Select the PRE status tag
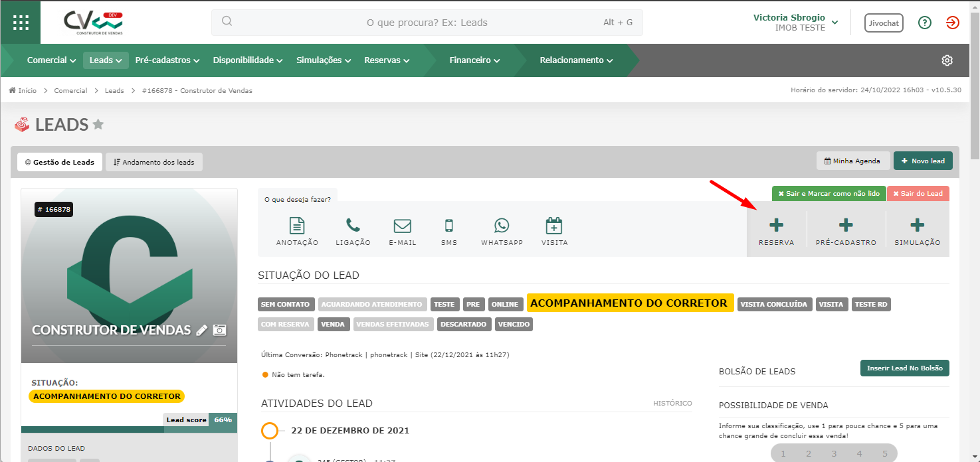This screenshot has height=462, width=980. pyautogui.click(x=474, y=305)
